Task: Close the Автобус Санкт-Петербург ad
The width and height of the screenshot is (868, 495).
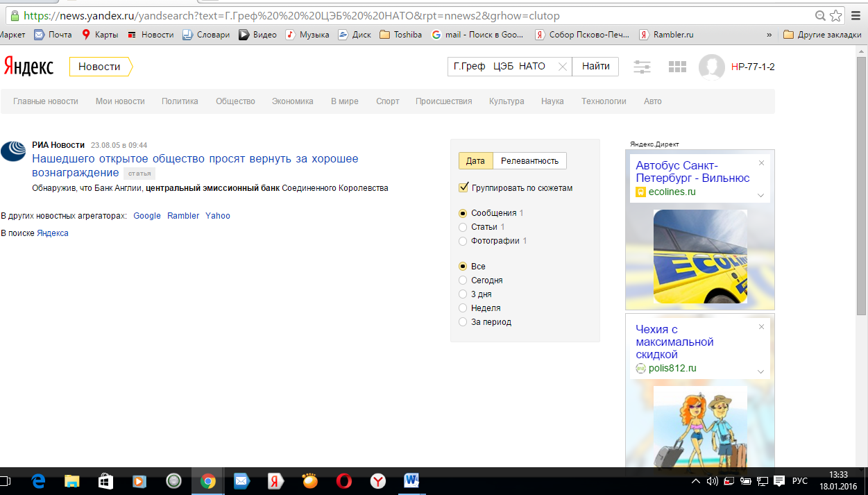Action: click(761, 163)
